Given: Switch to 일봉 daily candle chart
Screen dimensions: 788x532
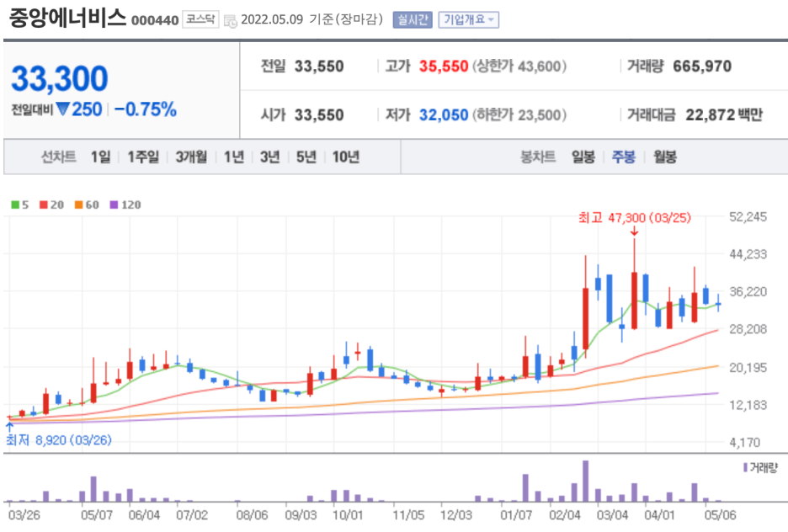Looking at the screenshot, I should pos(583,157).
